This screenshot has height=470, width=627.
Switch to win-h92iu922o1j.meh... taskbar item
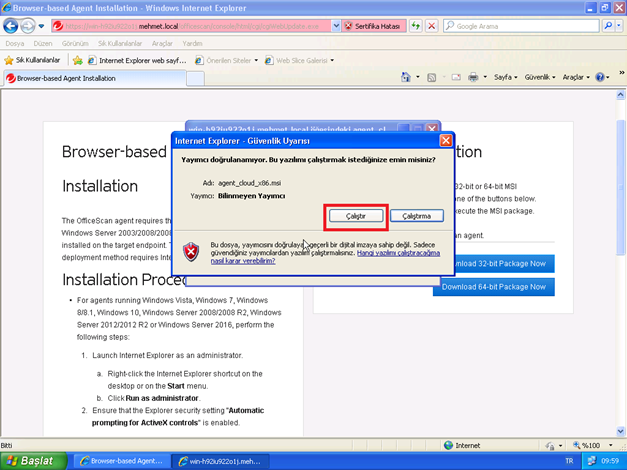pyautogui.click(x=220, y=461)
